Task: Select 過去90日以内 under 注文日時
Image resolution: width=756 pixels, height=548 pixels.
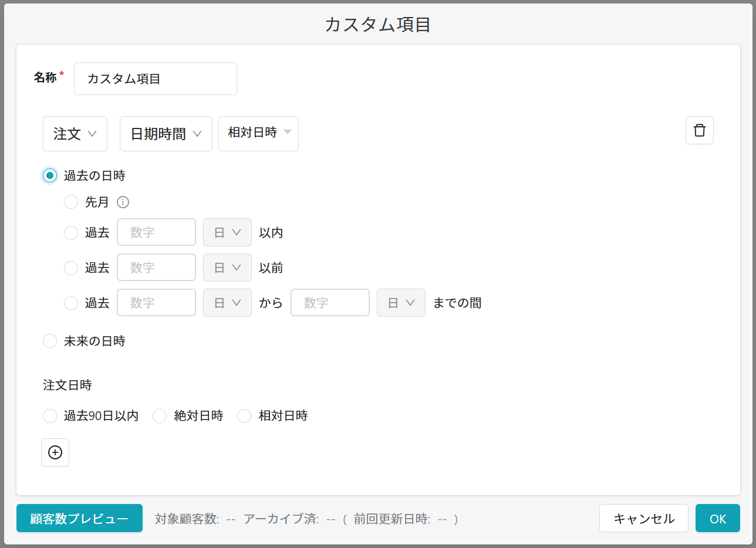Action: (50, 416)
